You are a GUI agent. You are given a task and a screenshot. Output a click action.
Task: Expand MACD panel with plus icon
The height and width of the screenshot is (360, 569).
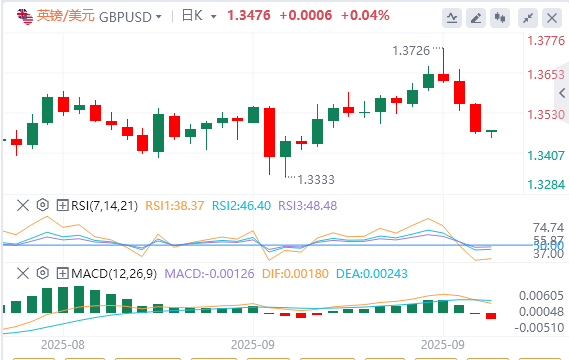62,273
